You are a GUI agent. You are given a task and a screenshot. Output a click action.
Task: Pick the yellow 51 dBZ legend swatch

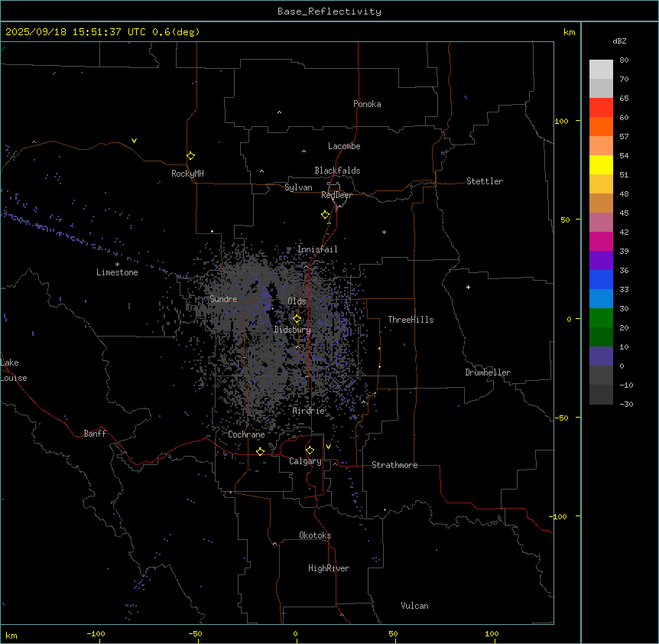601,164
